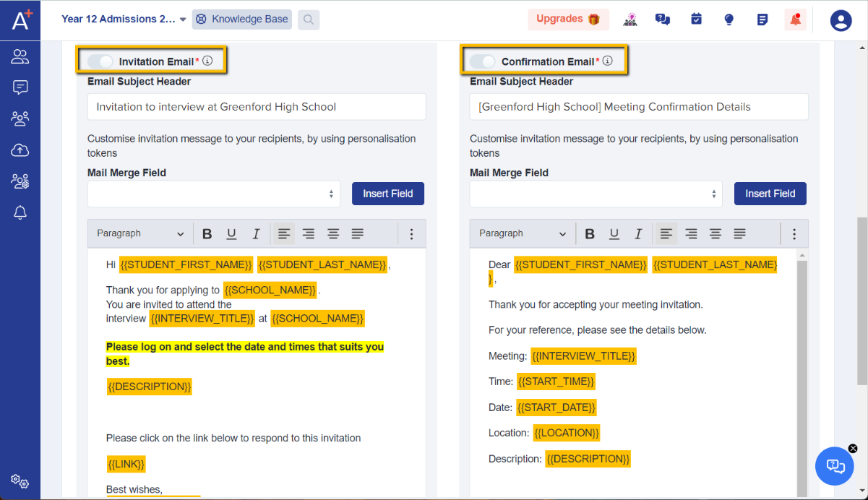
Task: Open the messages icon in left sidebar
Action: pyautogui.click(x=20, y=87)
